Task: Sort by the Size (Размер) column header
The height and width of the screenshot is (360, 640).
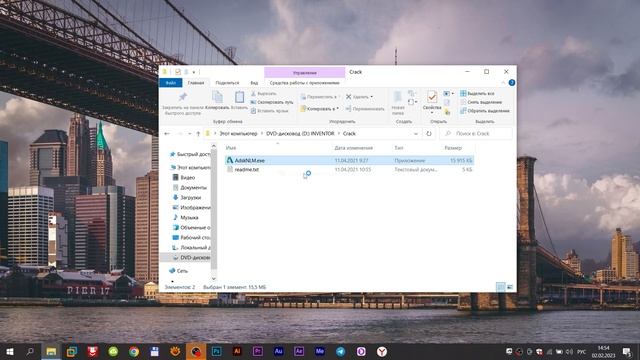Action: pyautogui.click(x=453, y=148)
